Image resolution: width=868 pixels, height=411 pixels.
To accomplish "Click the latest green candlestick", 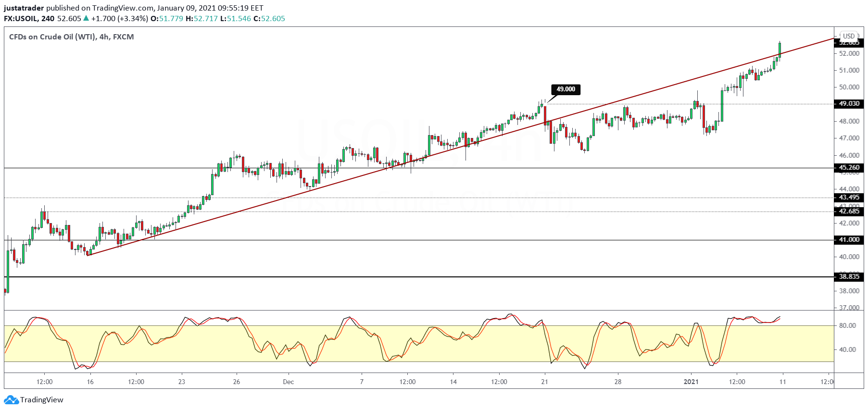I will coord(780,49).
